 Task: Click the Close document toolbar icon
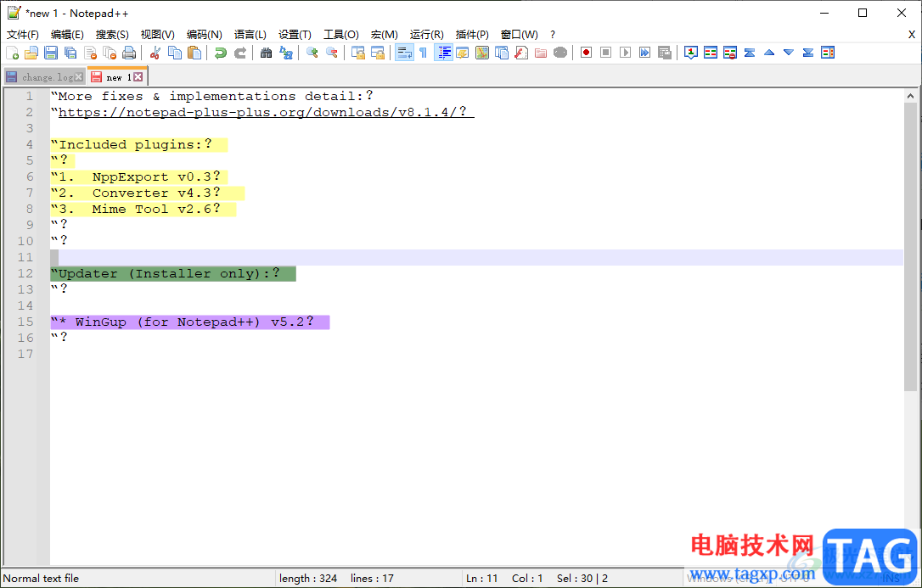click(x=91, y=53)
